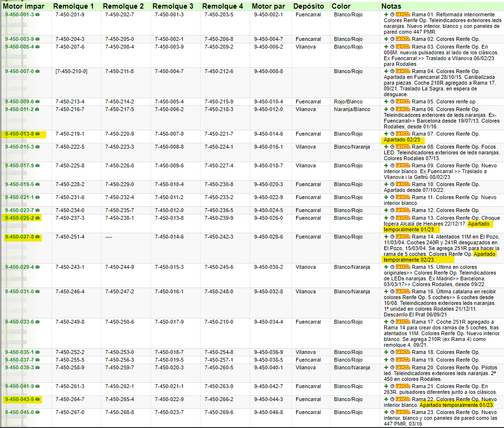504x428 pixels.
Task: Select the Motor impar column header
Action: [x=24, y=6]
